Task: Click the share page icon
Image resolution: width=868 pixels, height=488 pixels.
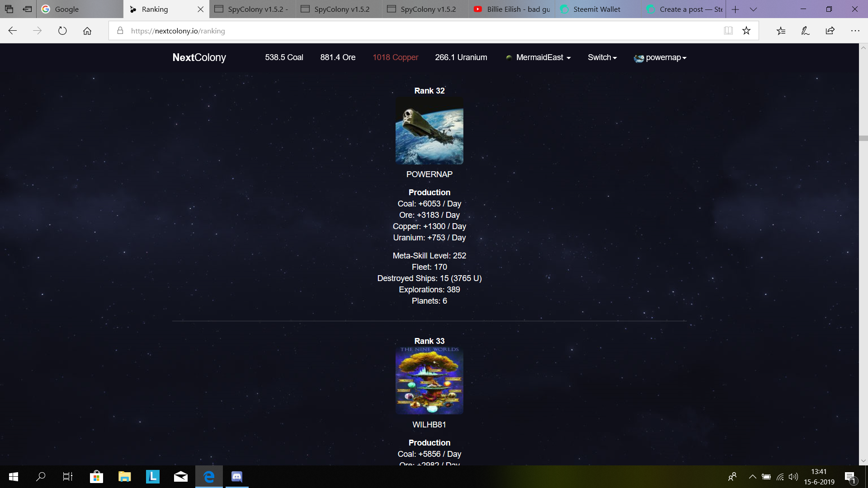Action: point(830,31)
